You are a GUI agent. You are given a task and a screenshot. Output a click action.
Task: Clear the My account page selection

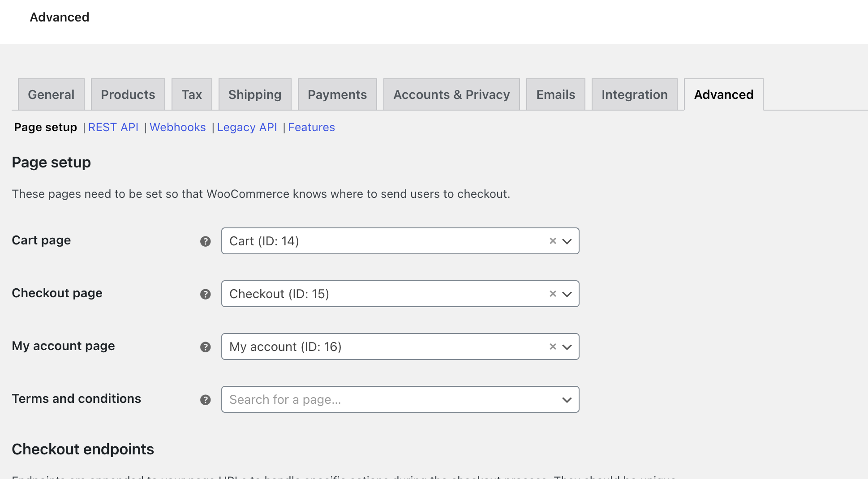(553, 346)
